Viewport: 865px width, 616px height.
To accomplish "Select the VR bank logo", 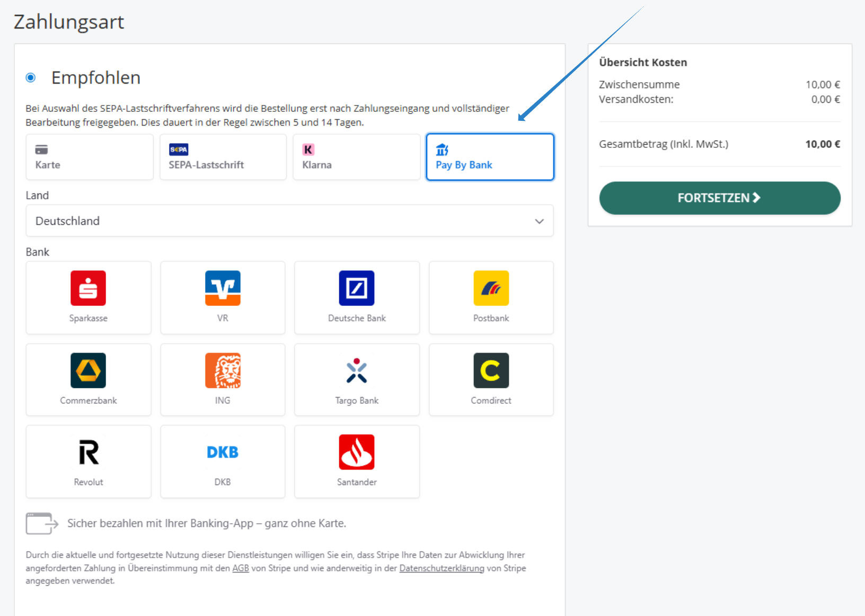I will coord(223,288).
